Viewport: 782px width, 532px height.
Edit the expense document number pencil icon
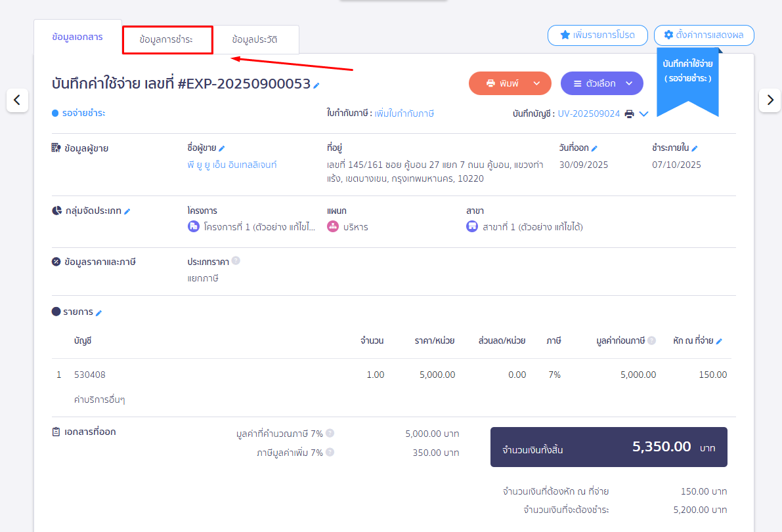pyautogui.click(x=316, y=85)
